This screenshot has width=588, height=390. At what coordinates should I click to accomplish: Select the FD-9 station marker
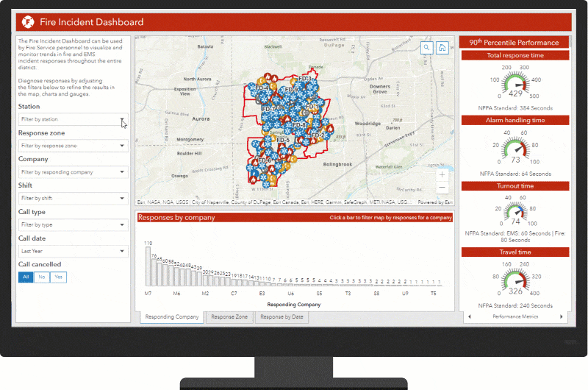[291, 89]
